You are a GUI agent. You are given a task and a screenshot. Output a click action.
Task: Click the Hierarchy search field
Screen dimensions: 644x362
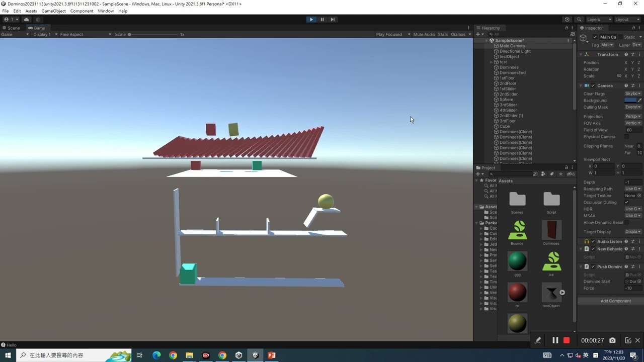[x=529, y=34]
